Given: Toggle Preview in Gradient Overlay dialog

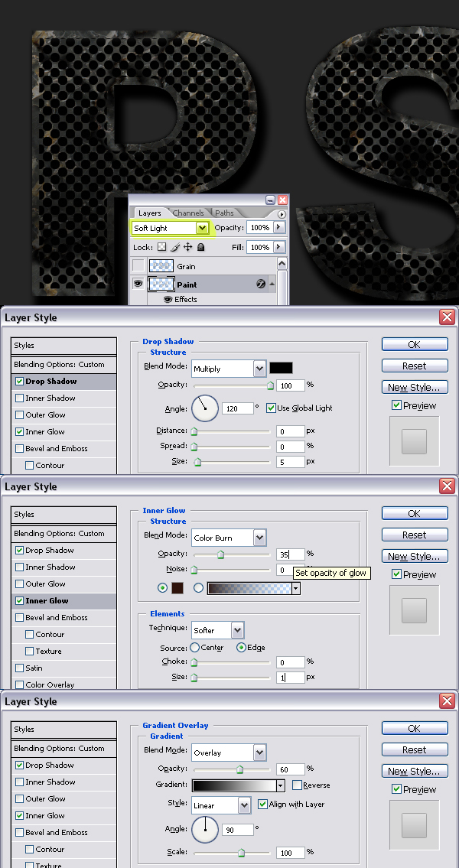Looking at the screenshot, I should pos(396,788).
